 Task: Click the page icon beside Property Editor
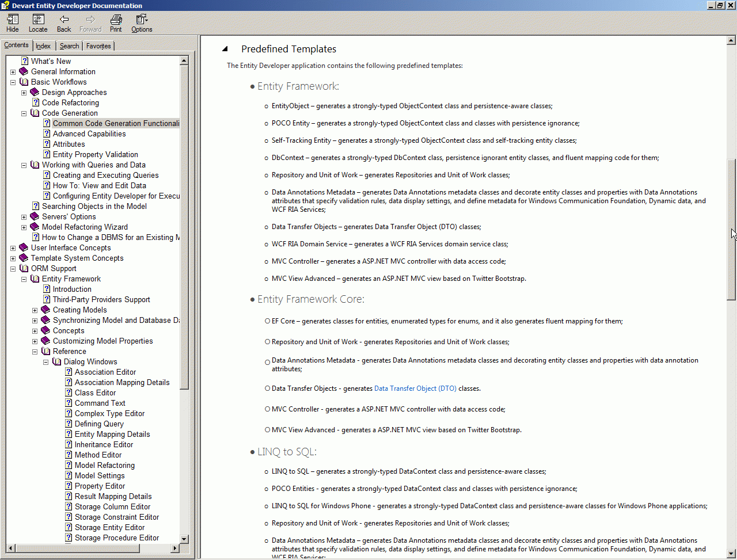pos(68,486)
